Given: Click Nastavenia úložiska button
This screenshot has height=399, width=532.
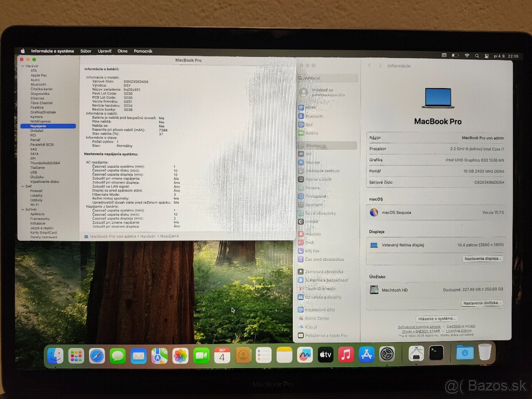Looking at the screenshot, I should pos(482,303).
